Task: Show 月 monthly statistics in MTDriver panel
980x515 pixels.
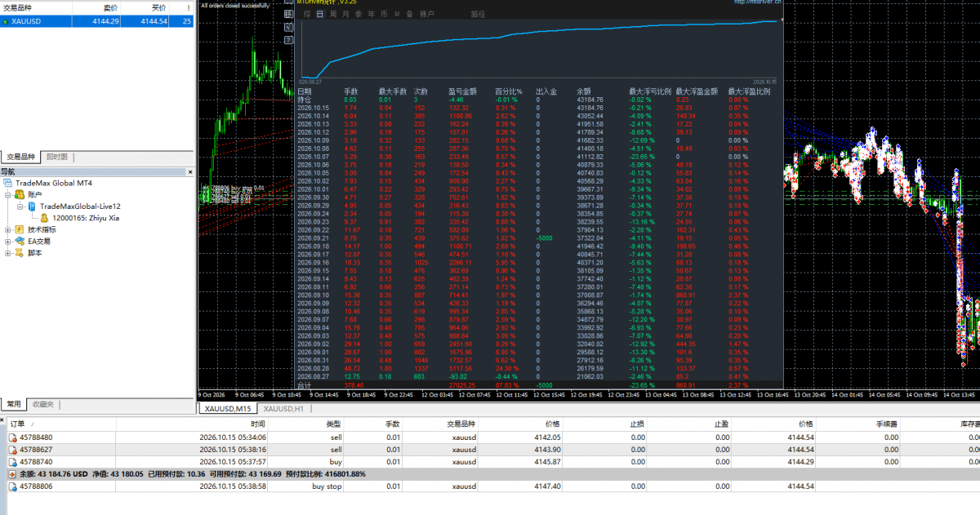Action: [x=345, y=15]
